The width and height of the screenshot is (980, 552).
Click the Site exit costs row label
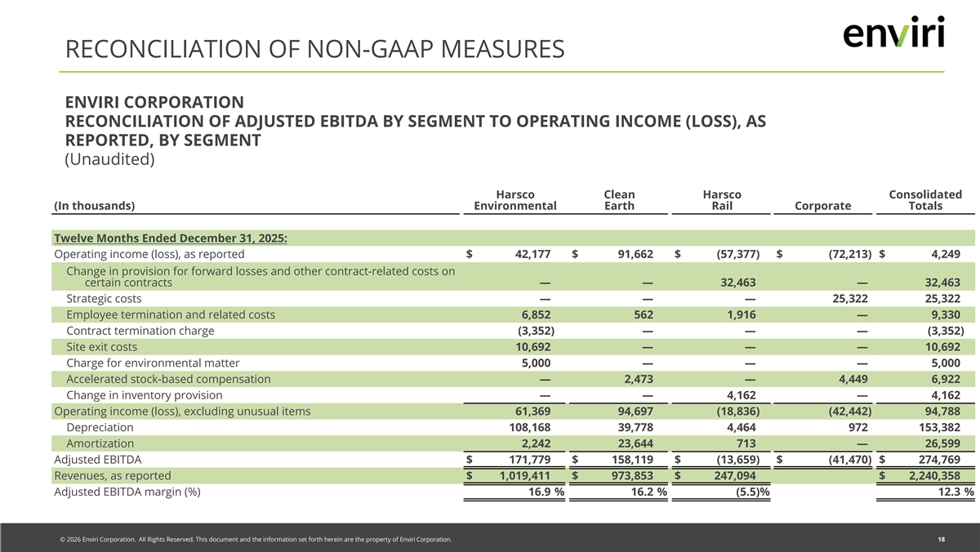coord(101,347)
